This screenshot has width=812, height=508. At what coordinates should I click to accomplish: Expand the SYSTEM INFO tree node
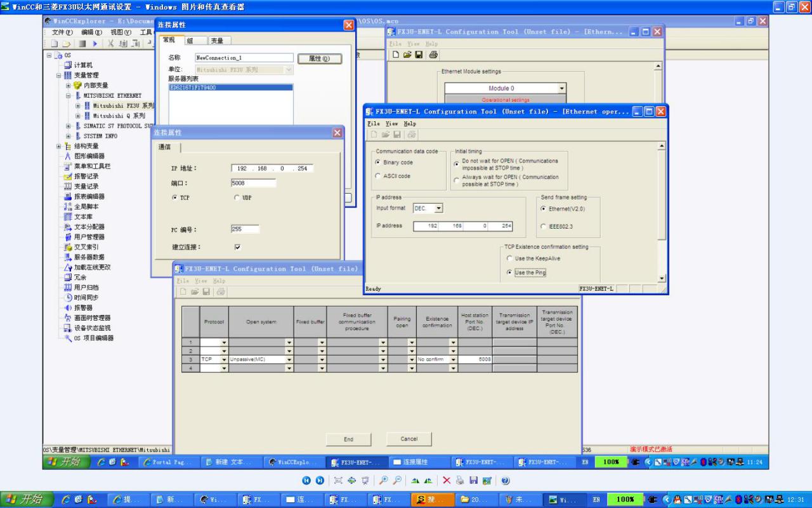click(69, 136)
